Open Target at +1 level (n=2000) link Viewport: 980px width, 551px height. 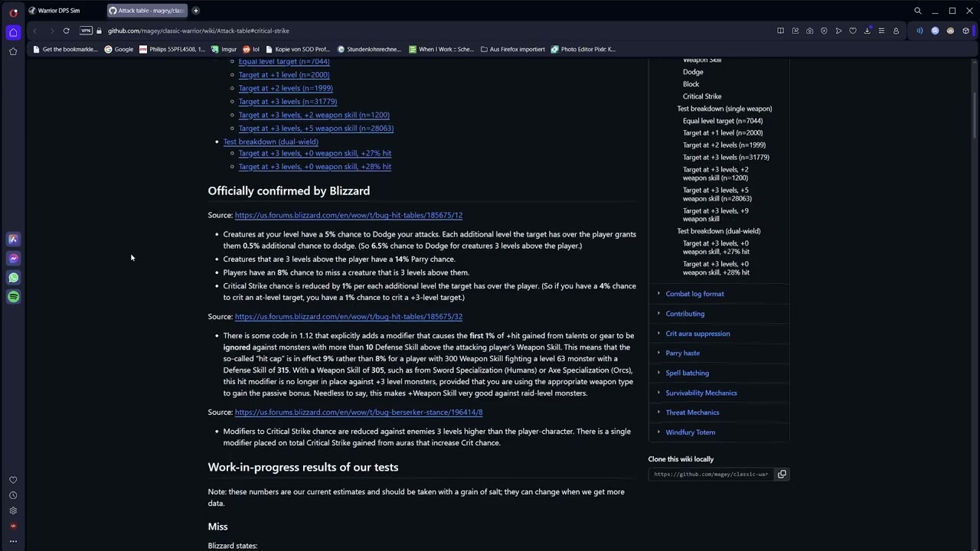coord(284,75)
